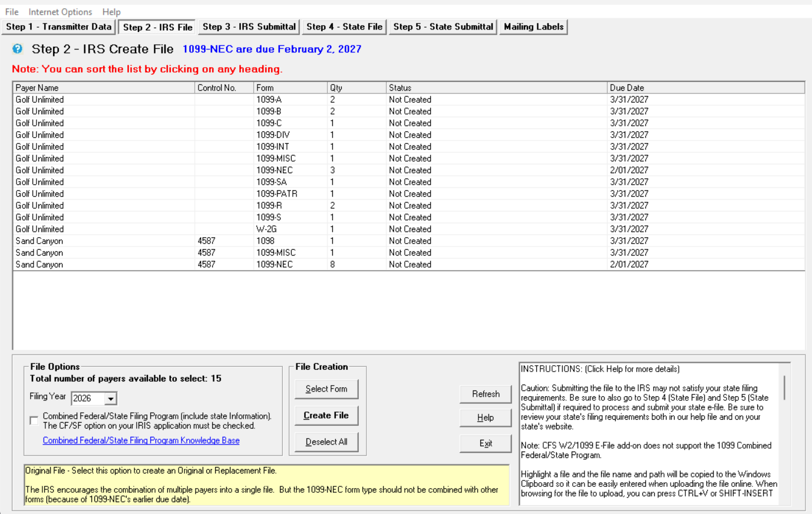The height and width of the screenshot is (514, 812).
Task: Click the Exit button
Action: 486,443
